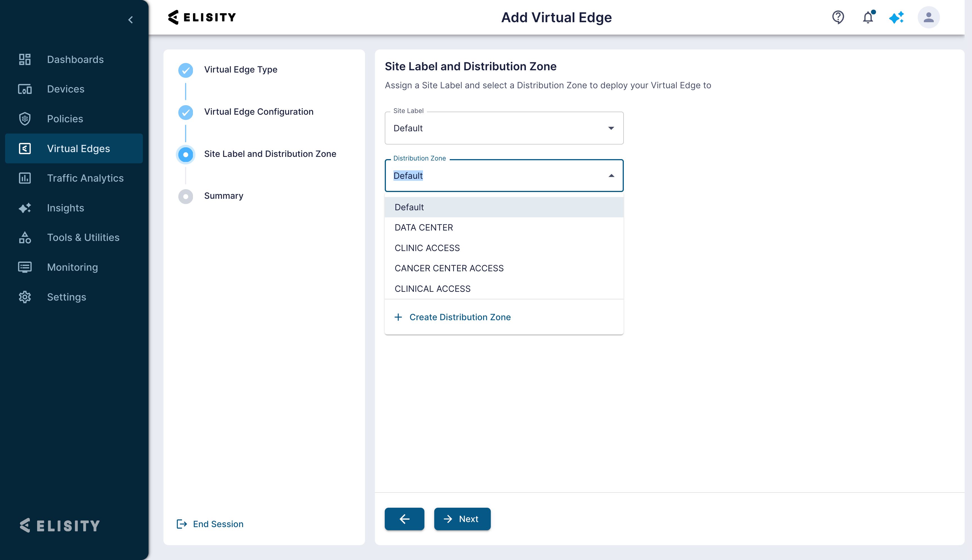Open the user profile avatar
The image size is (972, 560).
[x=928, y=17]
